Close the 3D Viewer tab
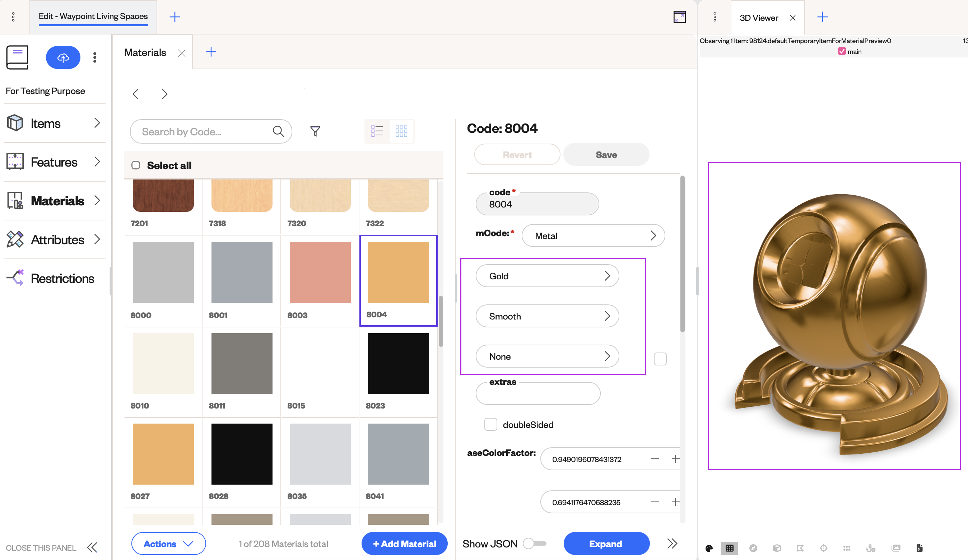This screenshot has width=968, height=560. click(x=792, y=18)
